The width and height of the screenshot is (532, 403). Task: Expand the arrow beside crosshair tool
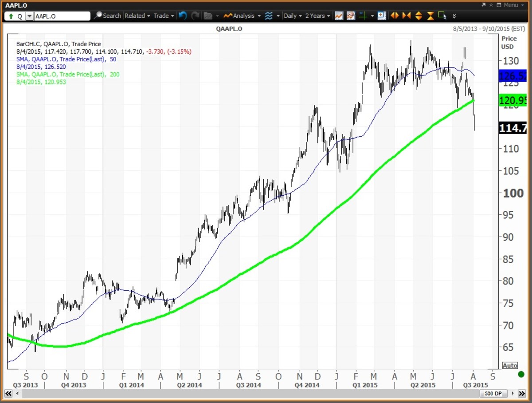click(x=372, y=16)
